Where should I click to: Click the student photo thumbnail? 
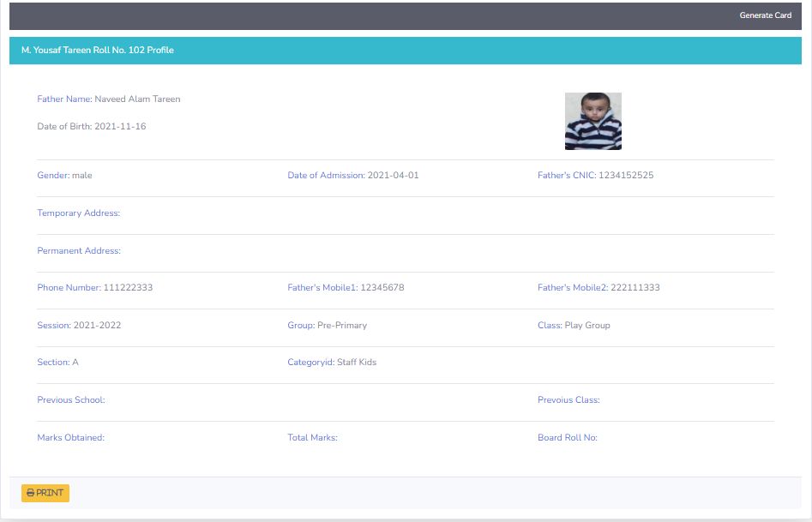[x=593, y=121]
